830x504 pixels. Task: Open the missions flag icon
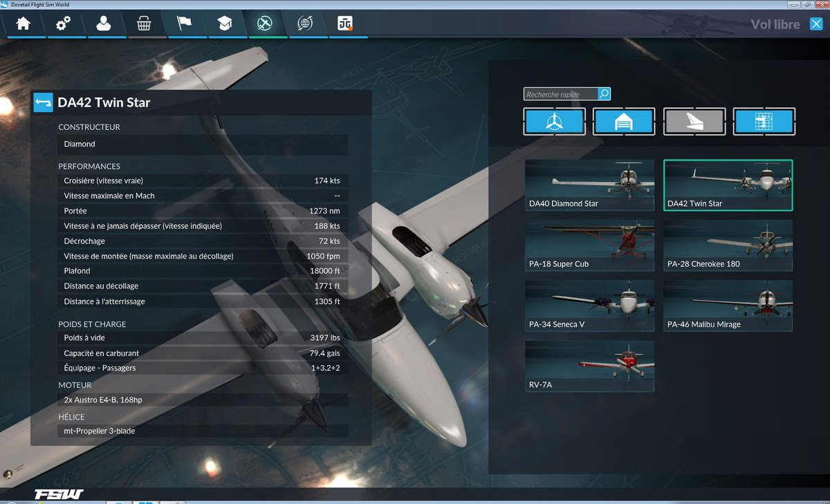184,24
